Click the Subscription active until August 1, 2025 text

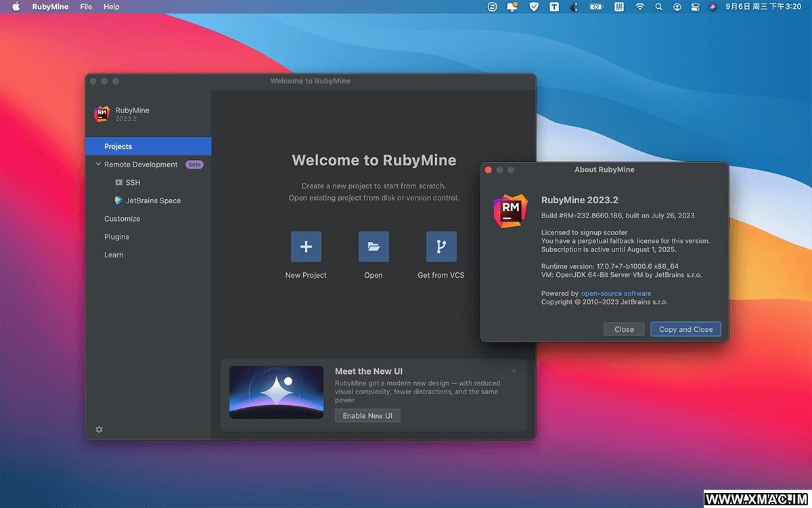point(608,249)
